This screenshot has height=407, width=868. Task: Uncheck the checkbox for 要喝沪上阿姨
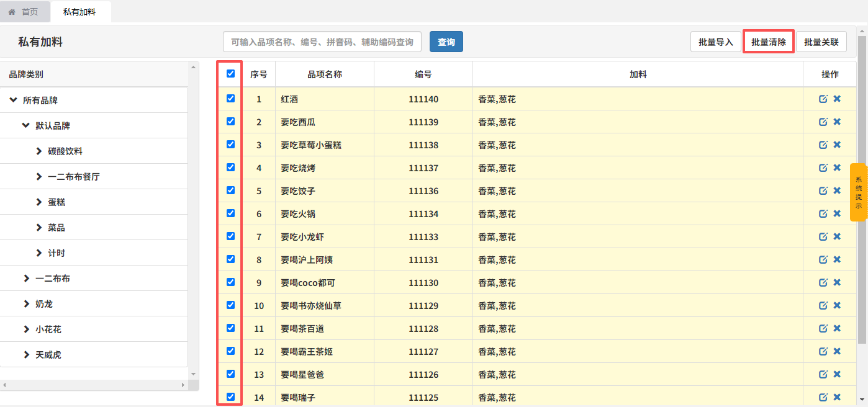click(230, 259)
